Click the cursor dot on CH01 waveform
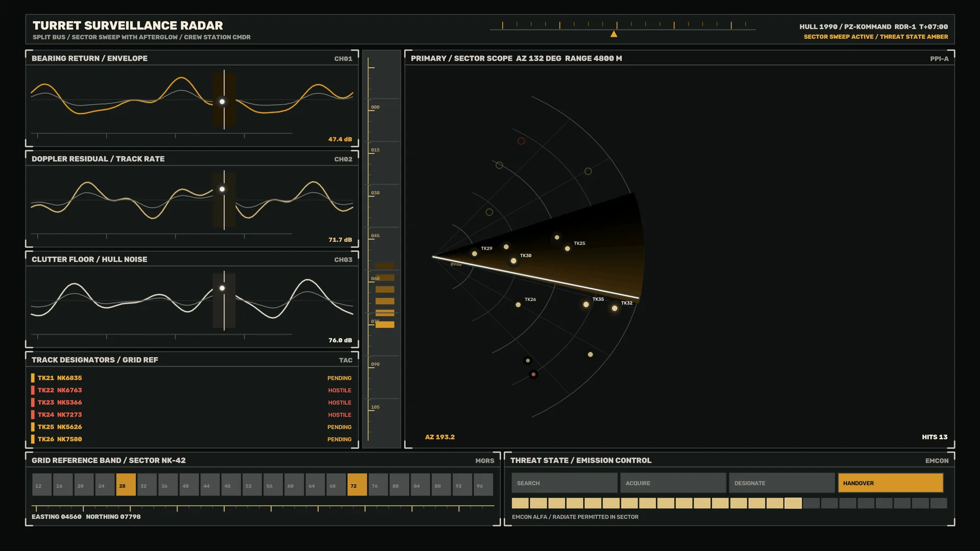This screenshot has width=980, height=551. coord(222,102)
